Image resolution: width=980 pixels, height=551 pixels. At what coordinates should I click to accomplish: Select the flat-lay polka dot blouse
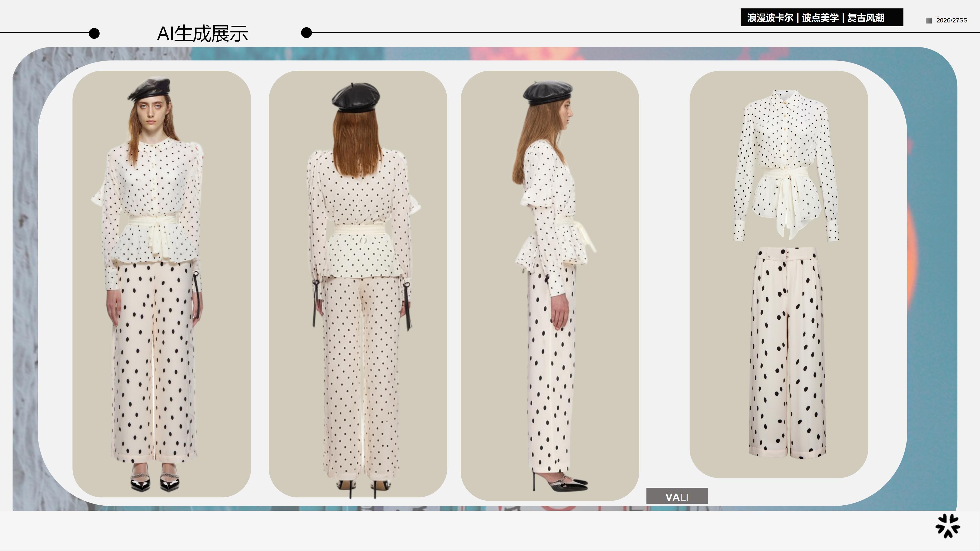(x=786, y=165)
